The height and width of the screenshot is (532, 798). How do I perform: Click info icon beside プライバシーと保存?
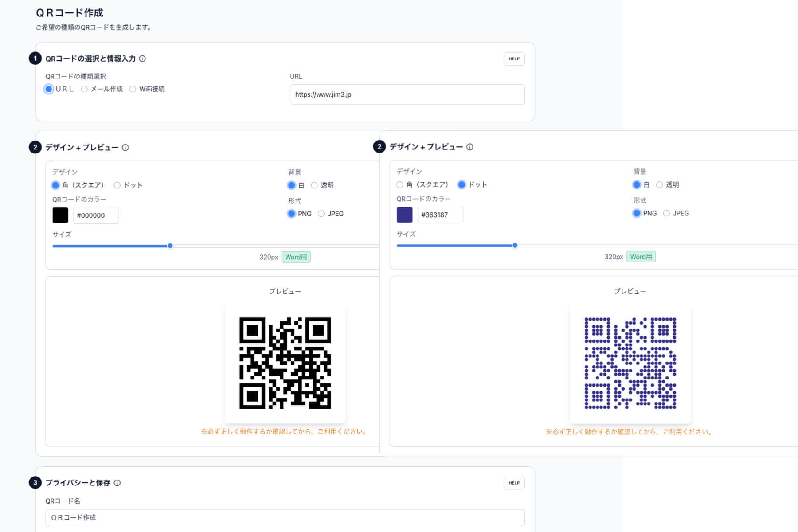coord(117,483)
